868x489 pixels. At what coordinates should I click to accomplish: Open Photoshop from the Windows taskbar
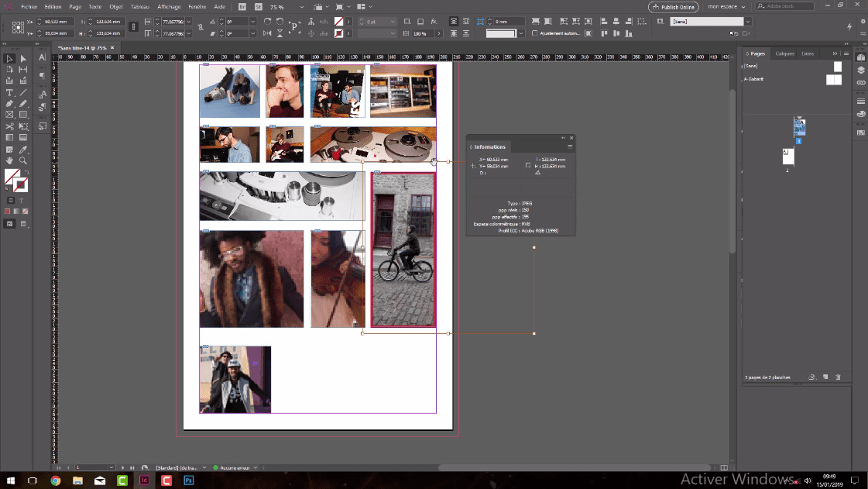click(x=187, y=480)
